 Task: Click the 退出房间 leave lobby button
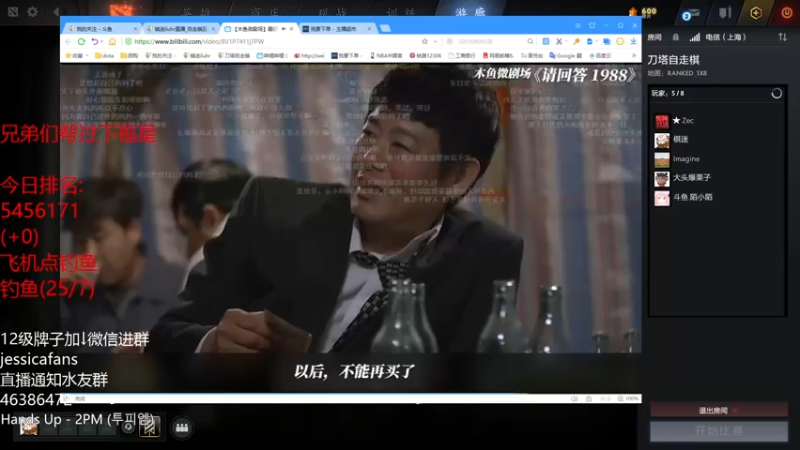tap(718, 410)
